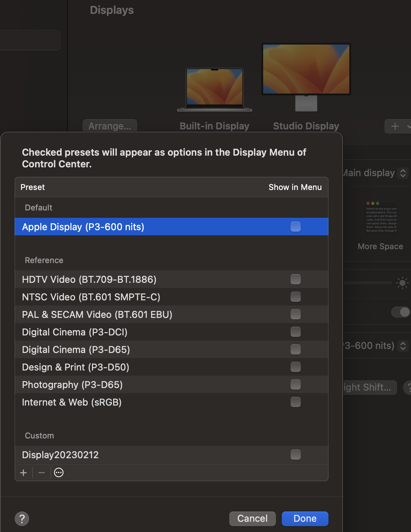Toggle Photography (P3-D65) checkbox
This screenshot has width=411, height=532.
pos(296,384)
